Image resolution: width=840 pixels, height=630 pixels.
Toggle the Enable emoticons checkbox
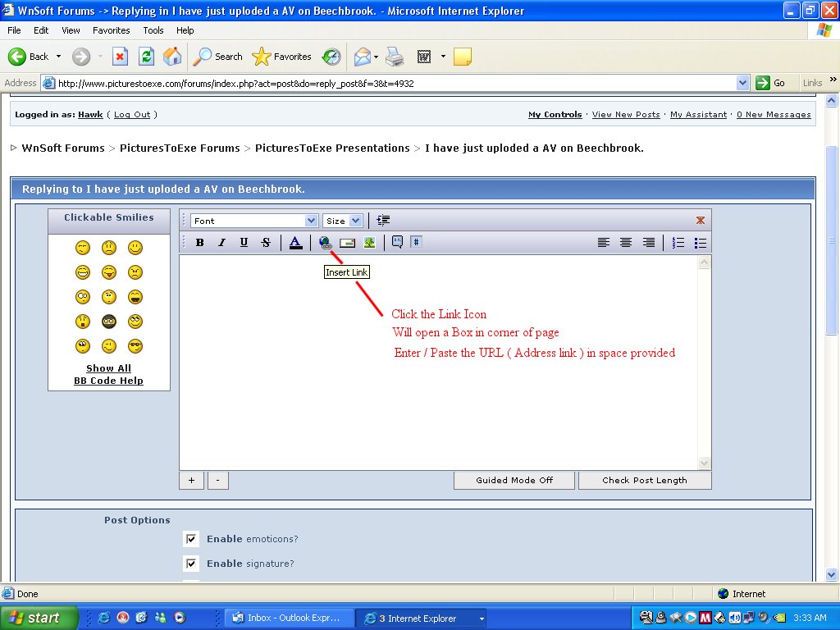(x=190, y=539)
